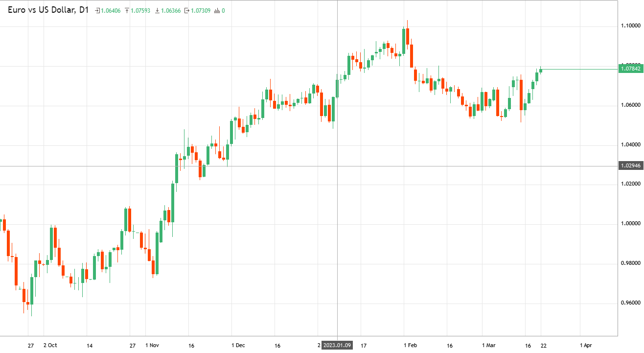The width and height of the screenshot is (644, 353).
Task: Click the crosshair price tag 1.02946
Action: click(631, 166)
